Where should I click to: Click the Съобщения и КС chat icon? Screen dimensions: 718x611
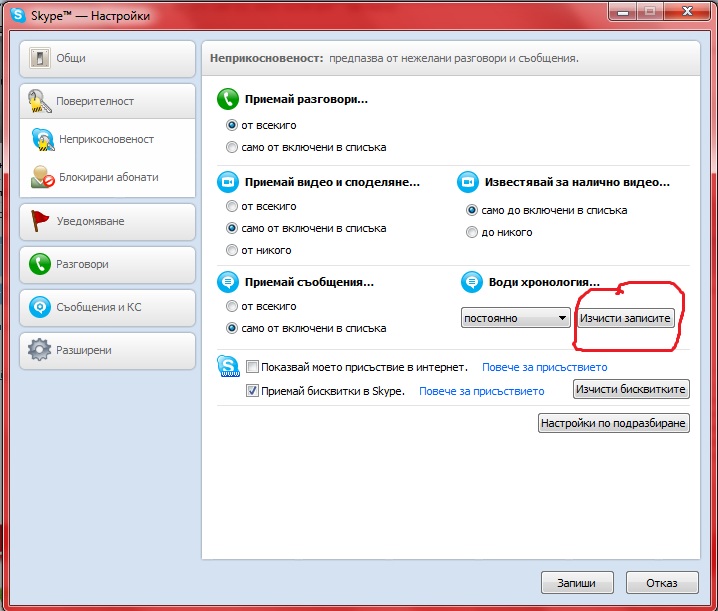(40, 307)
